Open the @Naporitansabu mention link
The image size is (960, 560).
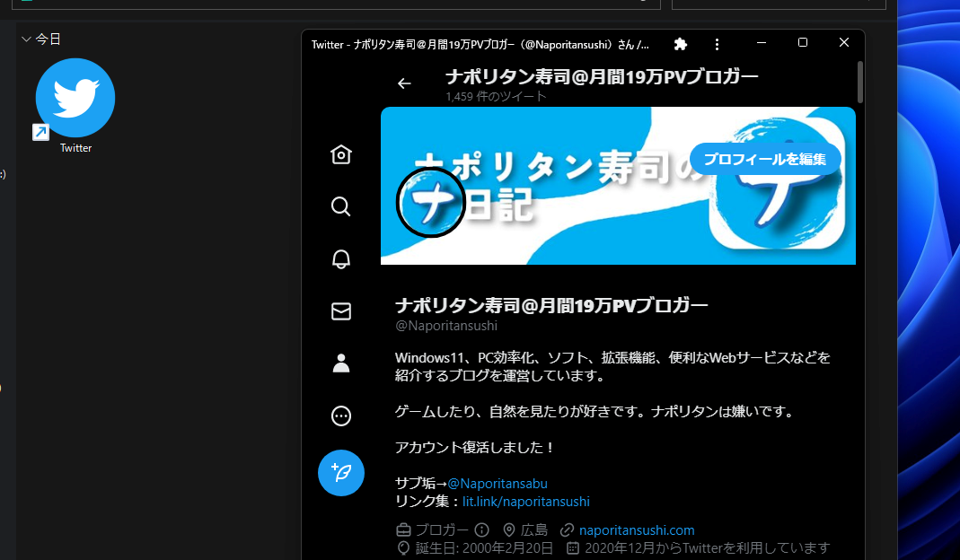tap(498, 484)
